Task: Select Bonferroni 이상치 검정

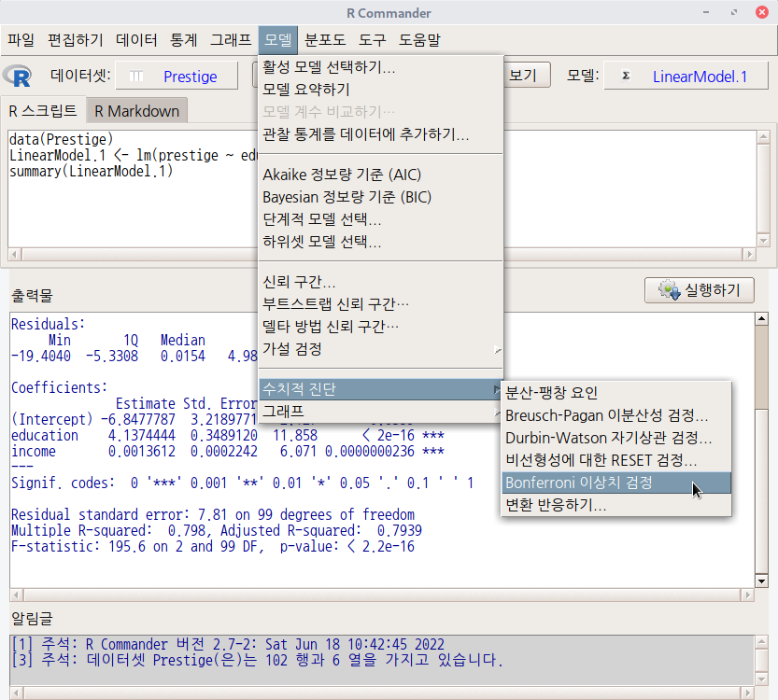Action: tap(616, 483)
